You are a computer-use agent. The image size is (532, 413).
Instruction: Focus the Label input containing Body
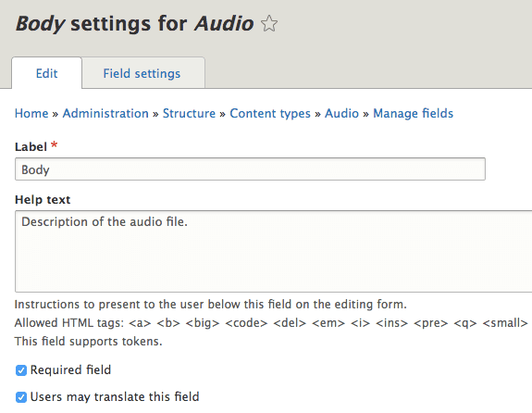(x=250, y=169)
